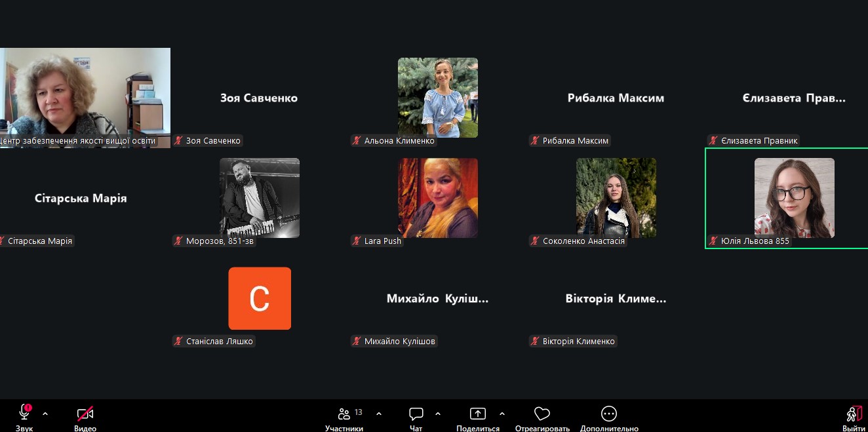This screenshot has width=868, height=432.
Task: Click the orange C avatar of Станіслав Ляшко
Action: (260, 298)
